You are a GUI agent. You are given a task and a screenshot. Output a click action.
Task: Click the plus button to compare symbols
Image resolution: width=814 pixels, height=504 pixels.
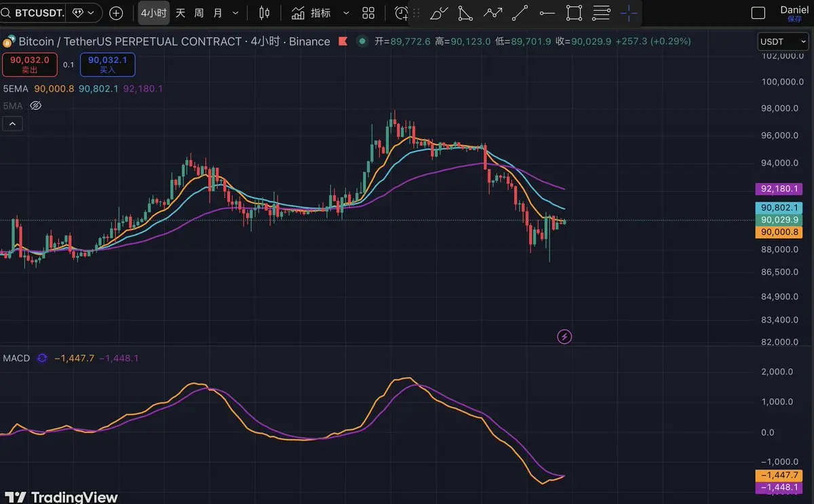pyautogui.click(x=117, y=13)
